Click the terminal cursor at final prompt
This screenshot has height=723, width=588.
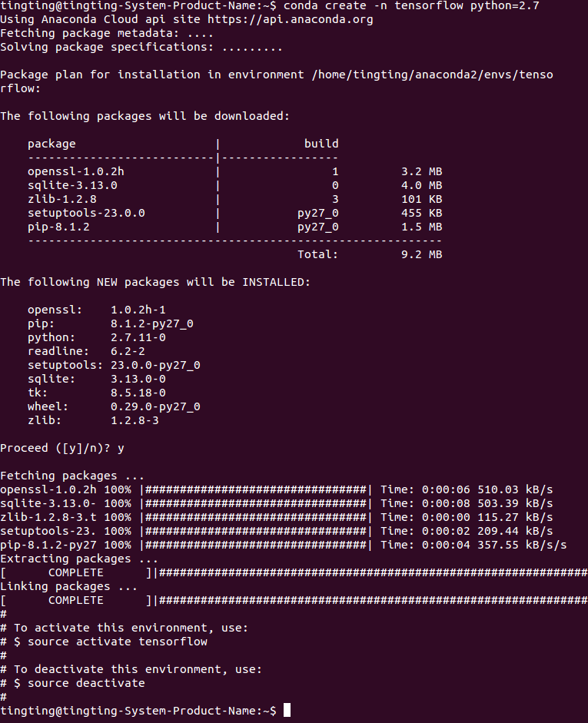(287, 710)
